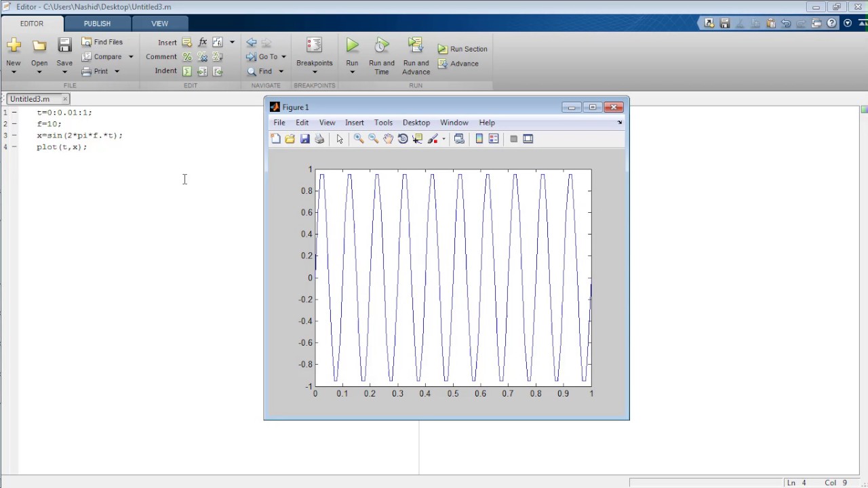The height and width of the screenshot is (488, 868).
Task: Switch to the VIEW ribbon tab
Action: (159, 23)
